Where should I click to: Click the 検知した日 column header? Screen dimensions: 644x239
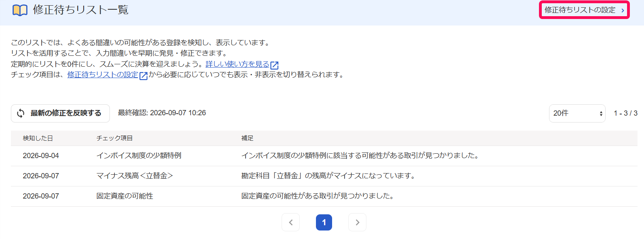click(38, 138)
